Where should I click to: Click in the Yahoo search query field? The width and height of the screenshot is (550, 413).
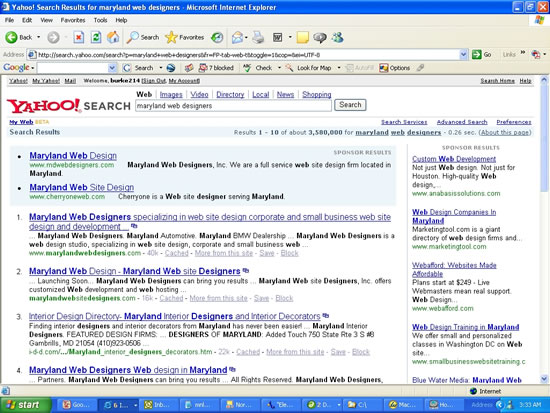click(233, 106)
